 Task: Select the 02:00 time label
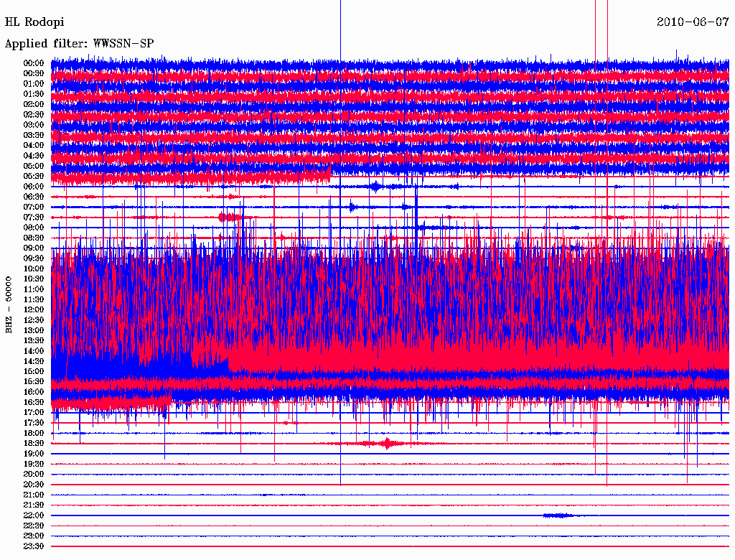34,104
